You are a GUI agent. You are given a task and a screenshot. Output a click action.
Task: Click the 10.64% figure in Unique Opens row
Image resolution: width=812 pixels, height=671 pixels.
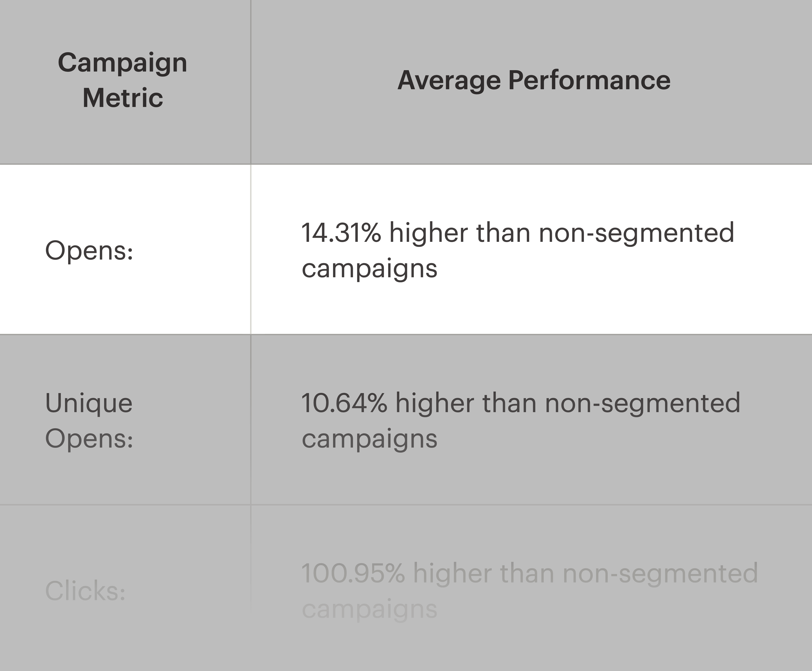[344, 403]
